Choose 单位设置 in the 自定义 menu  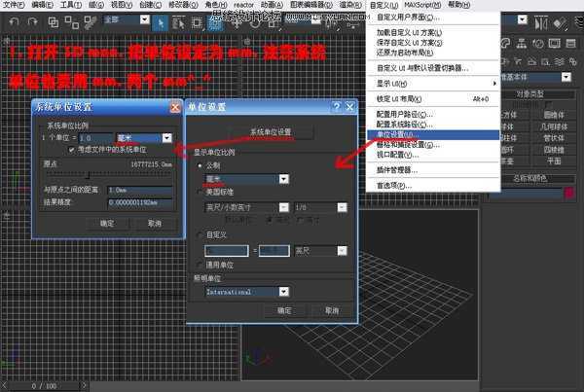point(433,134)
